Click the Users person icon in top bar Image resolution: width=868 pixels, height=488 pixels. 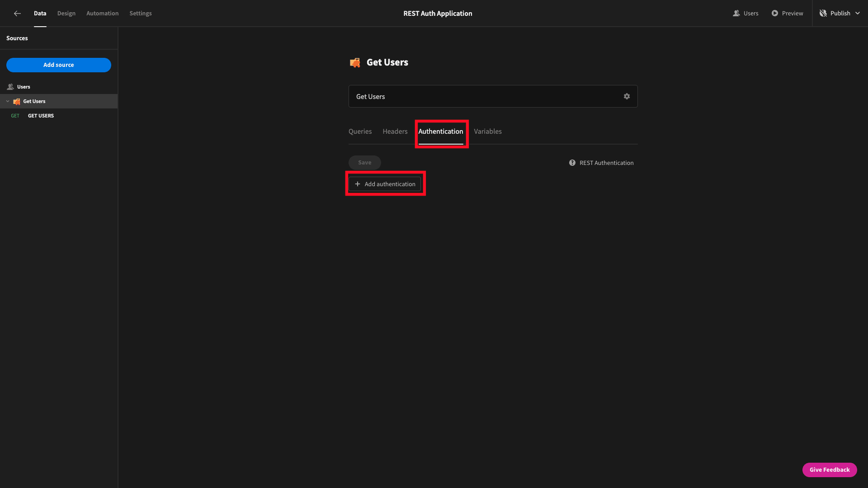click(x=736, y=13)
